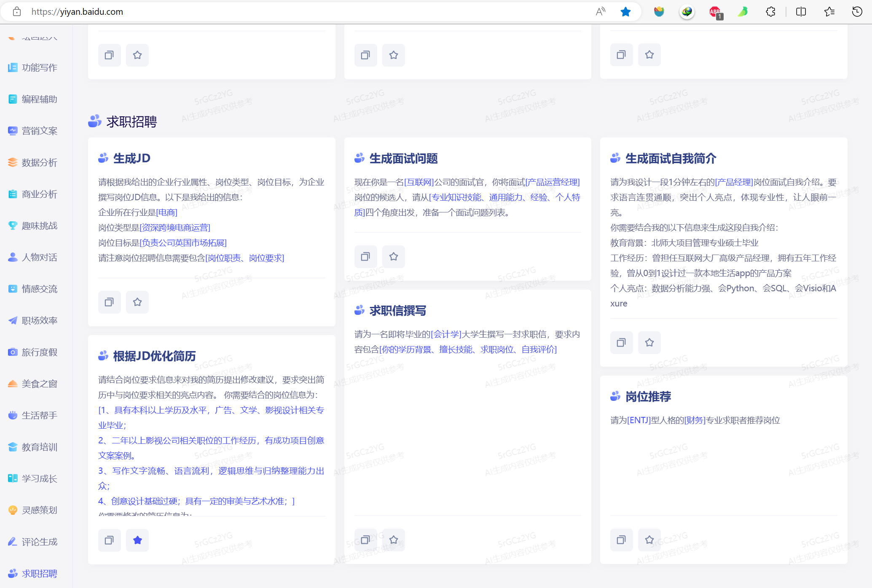Copy the 岗位推荐 prompt template
The image size is (872, 588).
click(621, 540)
